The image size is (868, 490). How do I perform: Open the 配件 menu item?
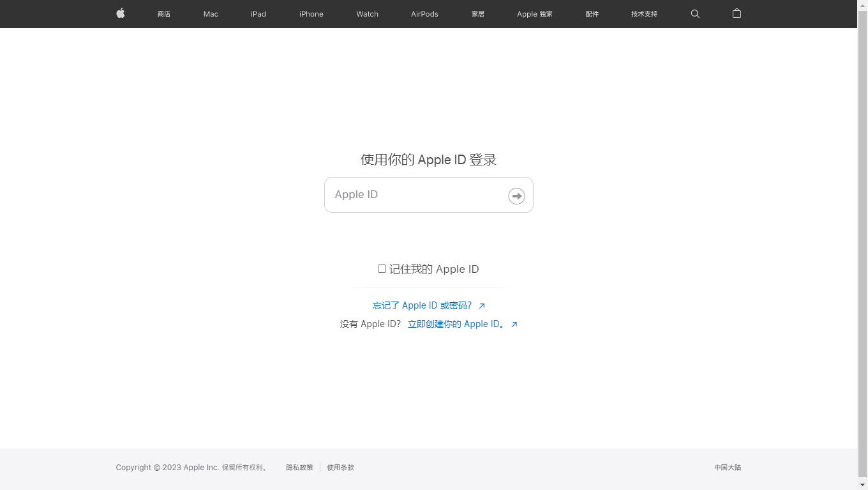click(x=592, y=14)
